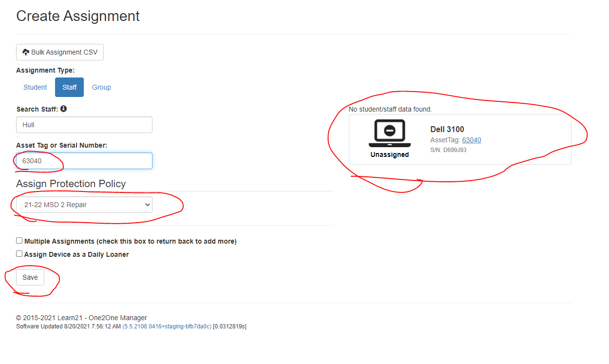Click the Unassigned status label

(x=389, y=154)
